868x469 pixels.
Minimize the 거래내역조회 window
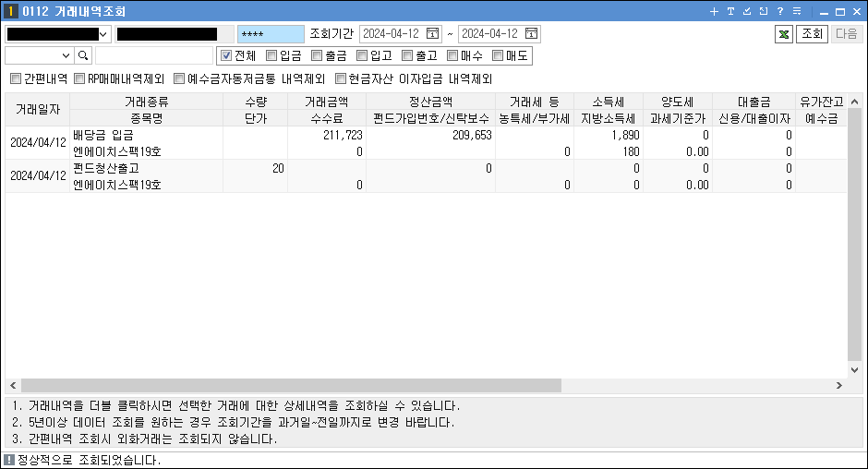[x=824, y=12]
